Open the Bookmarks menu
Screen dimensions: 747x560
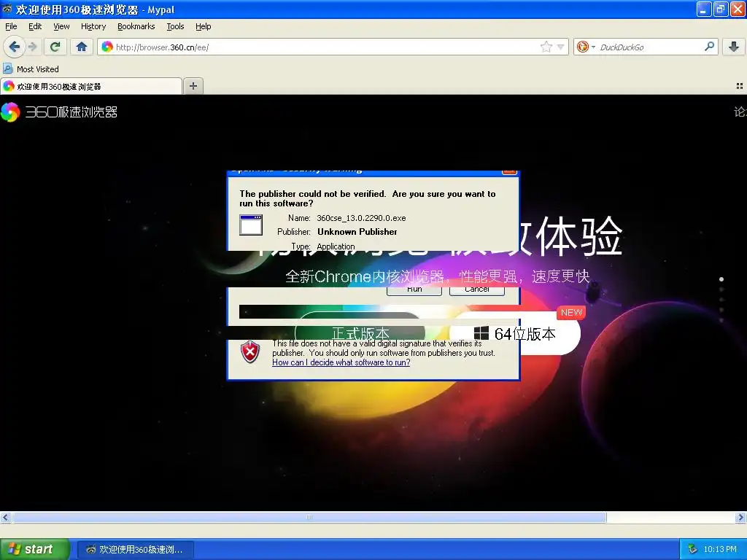(x=136, y=26)
